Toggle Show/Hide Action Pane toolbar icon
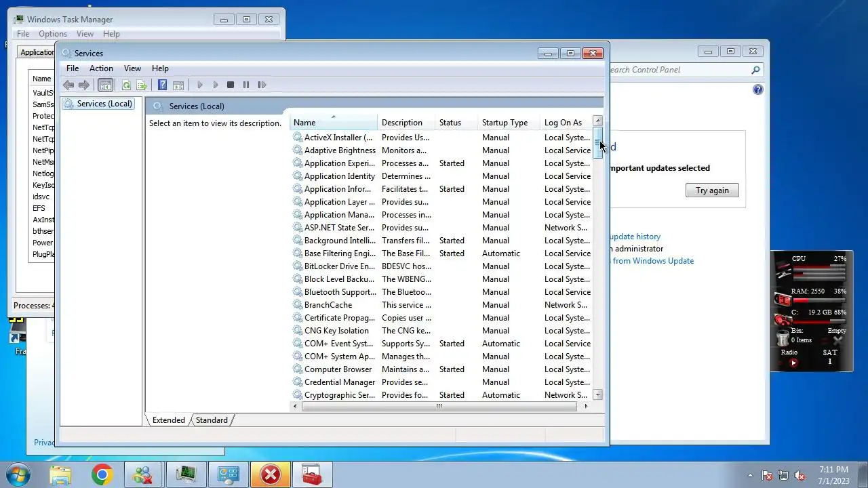The width and height of the screenshot is (868, 488). tap(178, 85)
